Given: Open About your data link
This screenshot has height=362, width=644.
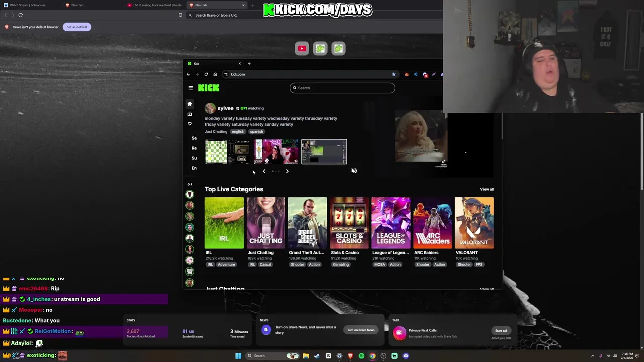Looking at the screenshot, I should pos(501,338).
